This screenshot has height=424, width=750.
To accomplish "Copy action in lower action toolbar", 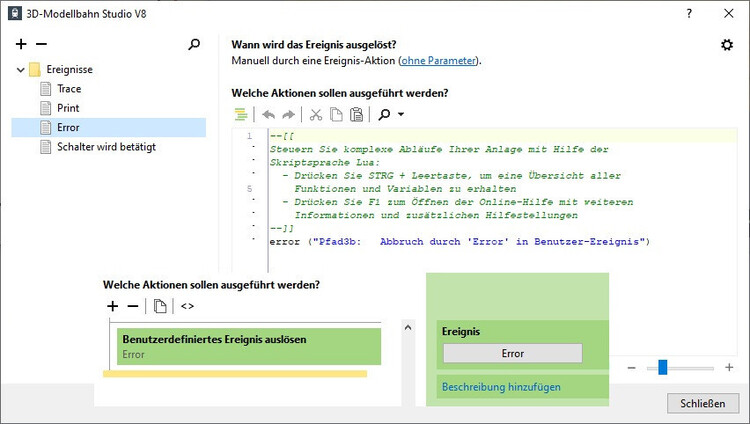I will click(160, 306).
